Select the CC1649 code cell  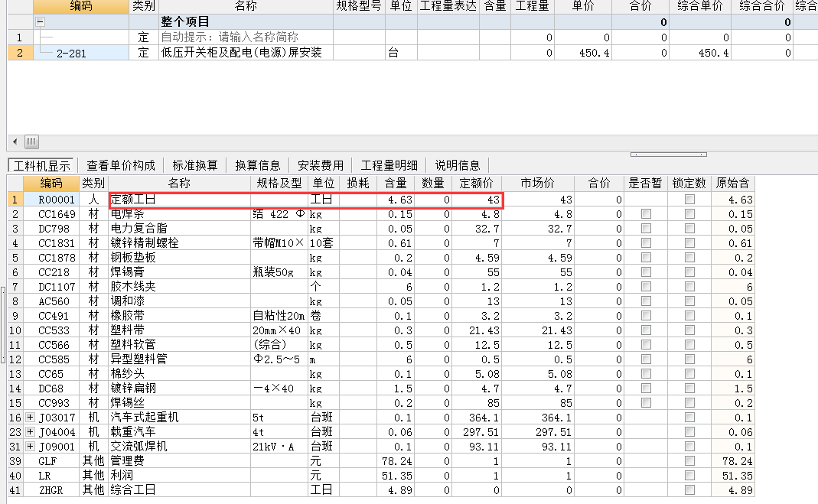click(x=51, y=214)
